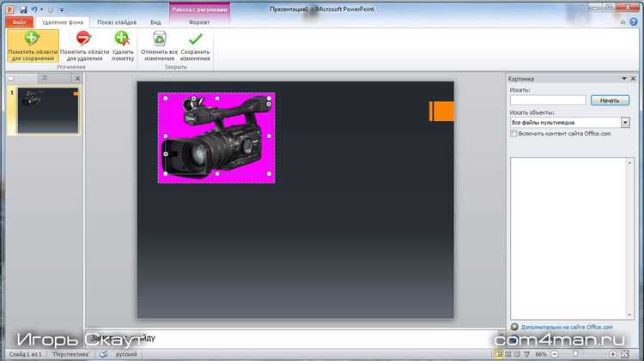
Task: Expand 'Все файлы мультимедиа' dropdown
Action: (x=625, y=123)
